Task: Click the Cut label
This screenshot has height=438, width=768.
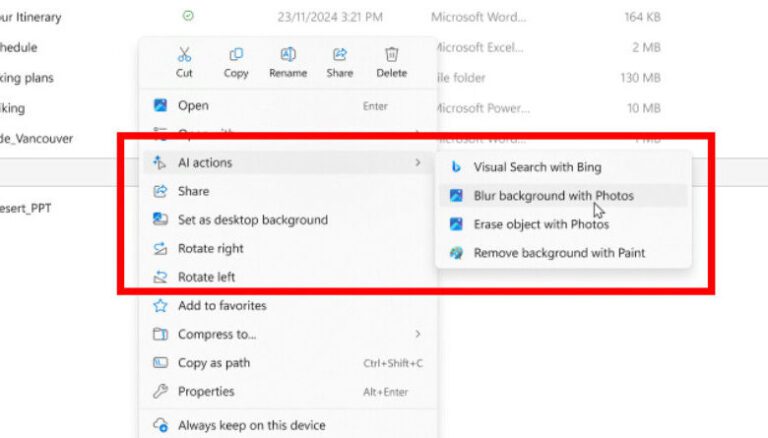Action: [184, 73]
